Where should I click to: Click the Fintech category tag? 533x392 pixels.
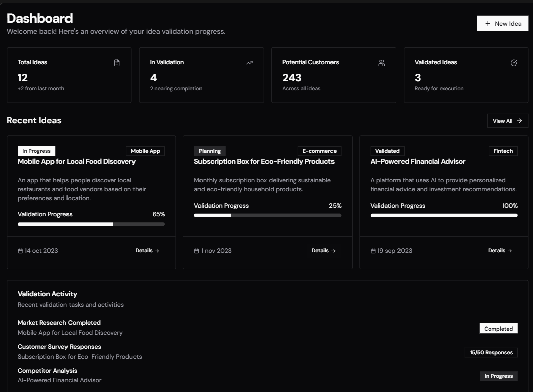503,151
